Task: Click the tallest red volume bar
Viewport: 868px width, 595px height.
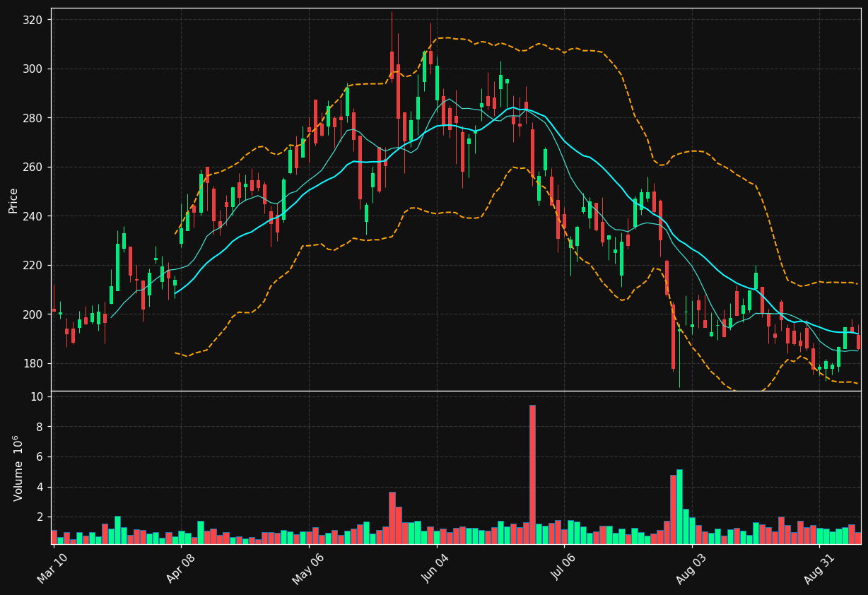Action: pyautogui.click(x=532, y=474)
